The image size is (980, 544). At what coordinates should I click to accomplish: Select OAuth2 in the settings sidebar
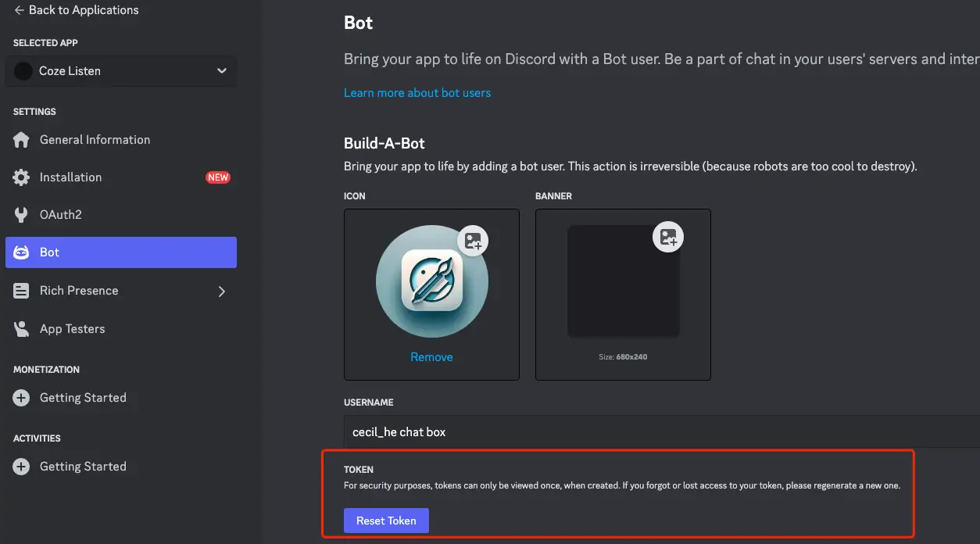pos(61,215)
